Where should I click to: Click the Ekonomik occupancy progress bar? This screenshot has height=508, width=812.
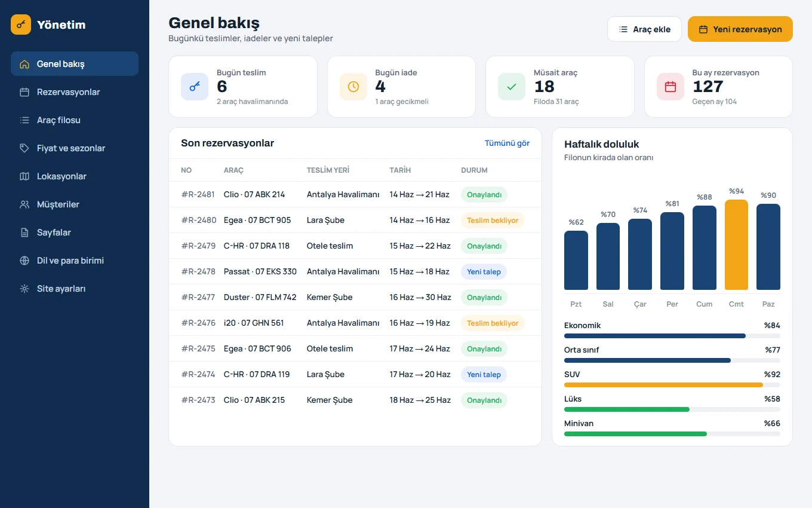pos(672,336)
